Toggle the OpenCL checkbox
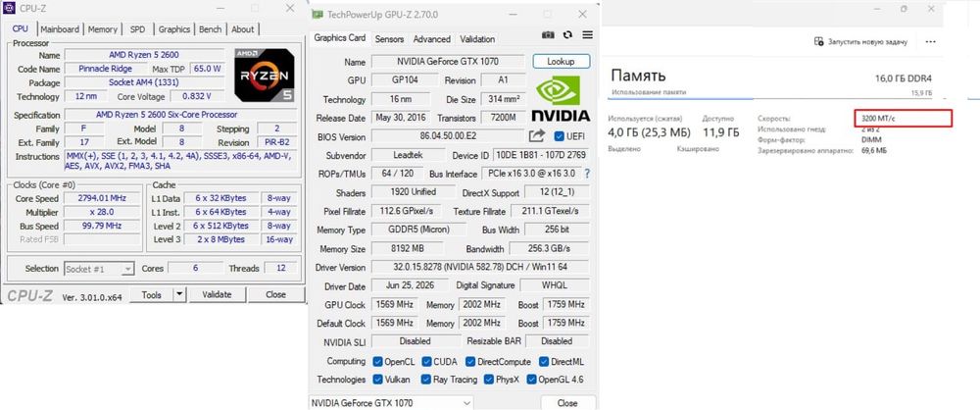Viewport: 980px width, 410px height. coord(377,362)
